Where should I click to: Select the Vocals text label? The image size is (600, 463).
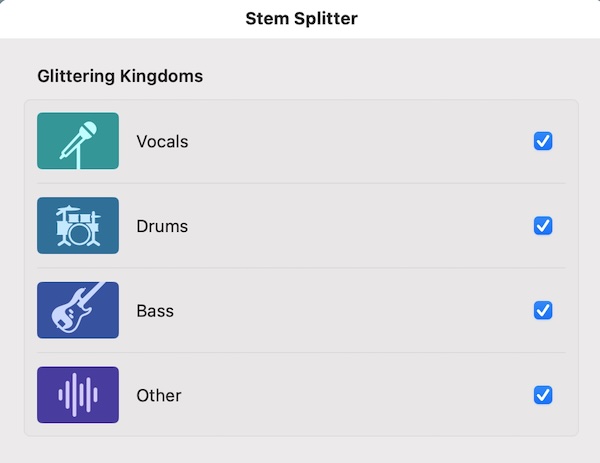(x=162, y=142)
